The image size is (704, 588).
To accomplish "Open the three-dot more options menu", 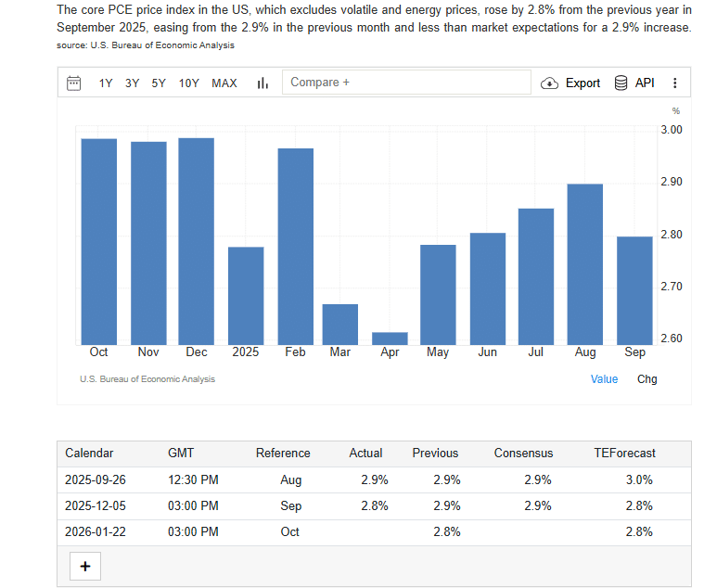I will pyautogui.click(x=674, y=83).
